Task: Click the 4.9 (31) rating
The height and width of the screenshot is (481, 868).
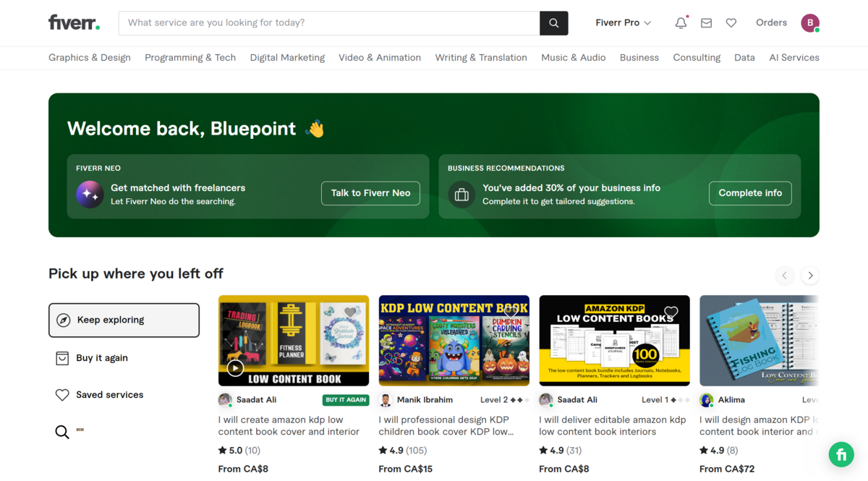Action: [x=561, y=451]
